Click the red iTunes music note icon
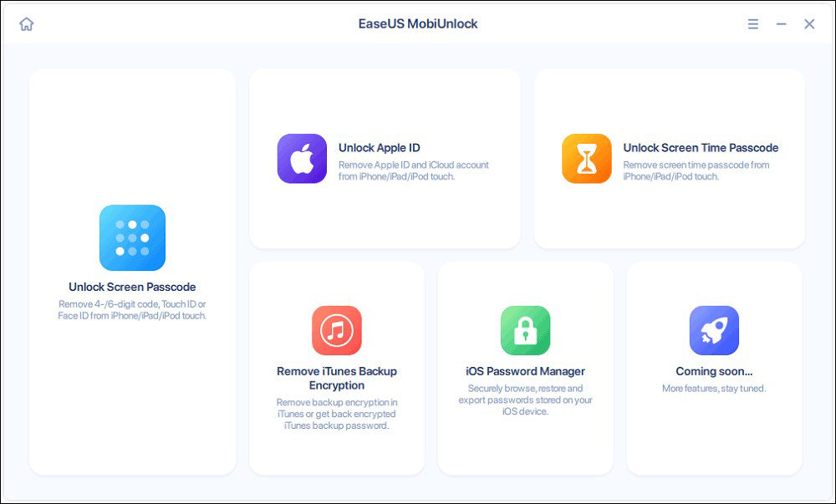836x504 pixels. click(337, 330)
